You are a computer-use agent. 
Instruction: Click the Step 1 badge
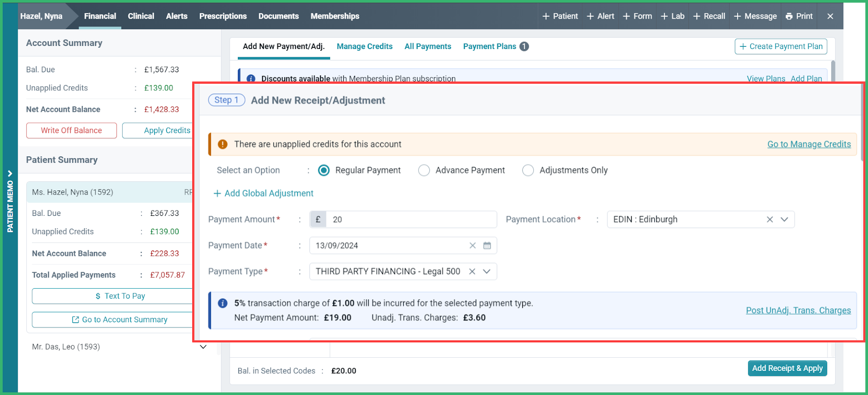click(226, 100)
